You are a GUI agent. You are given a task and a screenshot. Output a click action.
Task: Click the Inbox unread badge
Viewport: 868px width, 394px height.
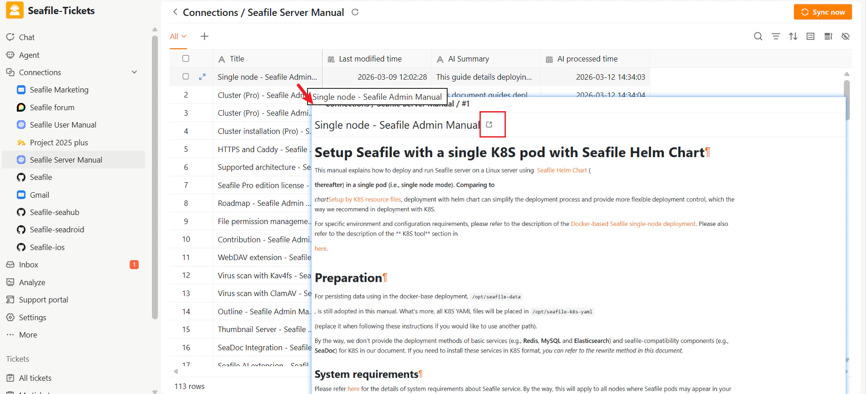(134, 265)
